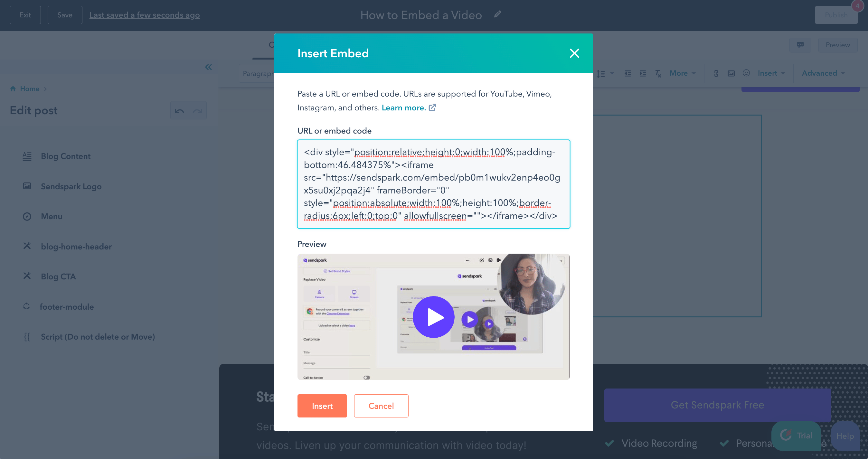Screen dimensions: 868x459
Task: Redo the last edit
Action: coord(197,110)
